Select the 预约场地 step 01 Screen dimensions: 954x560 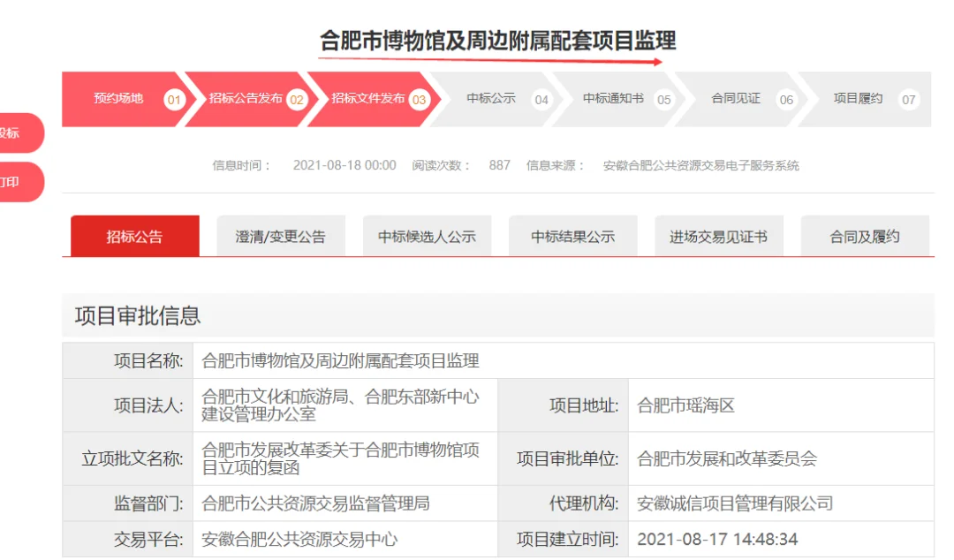pos(128,99)
